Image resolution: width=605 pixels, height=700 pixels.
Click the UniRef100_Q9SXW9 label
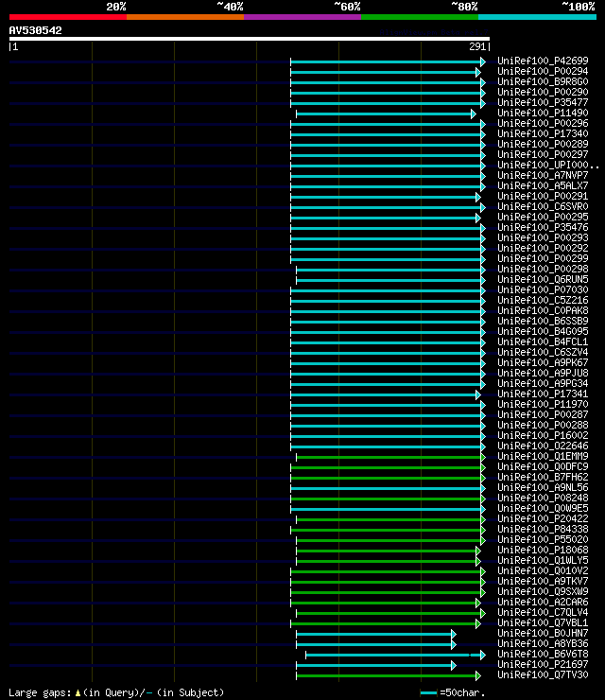[543, 592]
